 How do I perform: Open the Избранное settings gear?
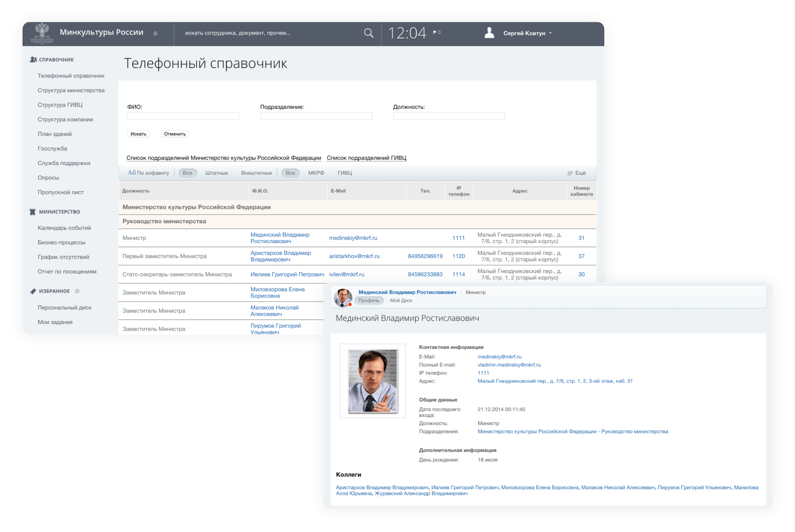[77, 291]
